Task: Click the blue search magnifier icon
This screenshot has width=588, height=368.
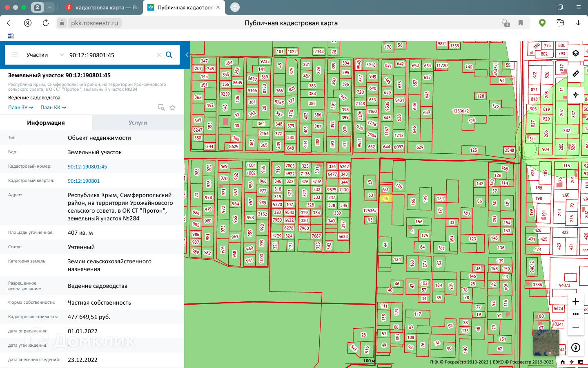Action: pos(169,55)
